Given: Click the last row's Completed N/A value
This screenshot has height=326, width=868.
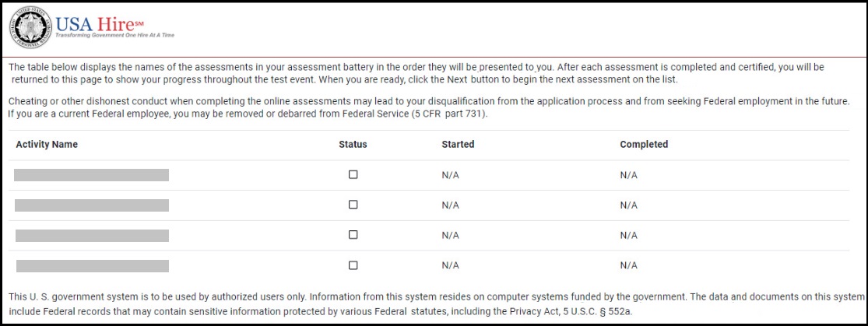Looking at the screenshot, I should [629, 265].
